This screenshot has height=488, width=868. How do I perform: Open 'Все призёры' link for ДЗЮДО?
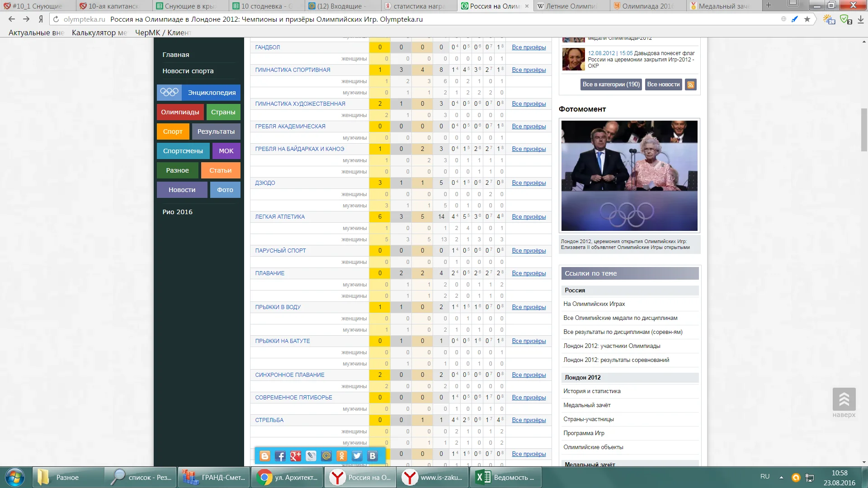coord(528,183)
